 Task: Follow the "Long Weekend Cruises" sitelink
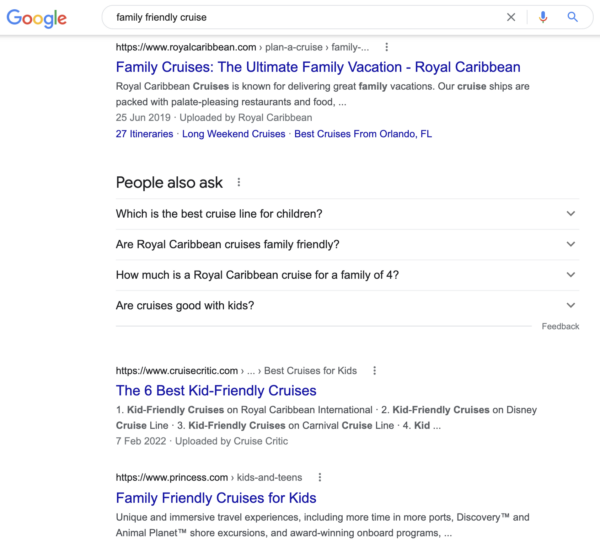234,134
